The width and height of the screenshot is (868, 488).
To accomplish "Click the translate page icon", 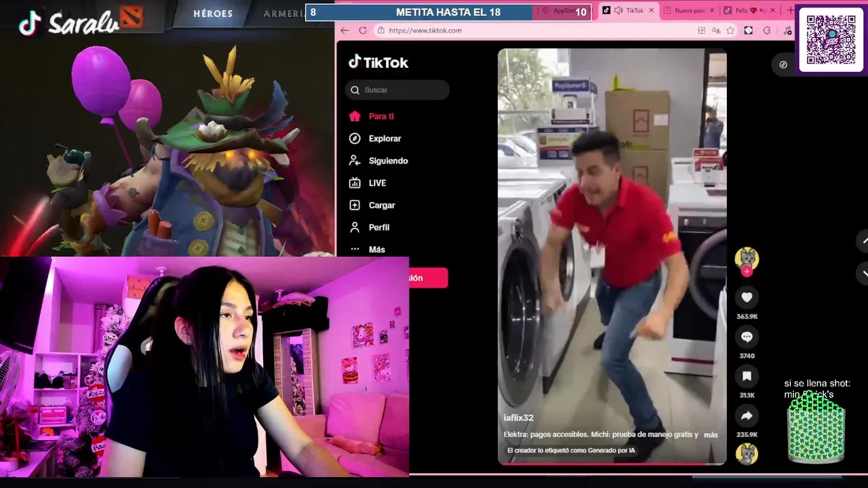I will pyautogui.click(x=716, y=30).
